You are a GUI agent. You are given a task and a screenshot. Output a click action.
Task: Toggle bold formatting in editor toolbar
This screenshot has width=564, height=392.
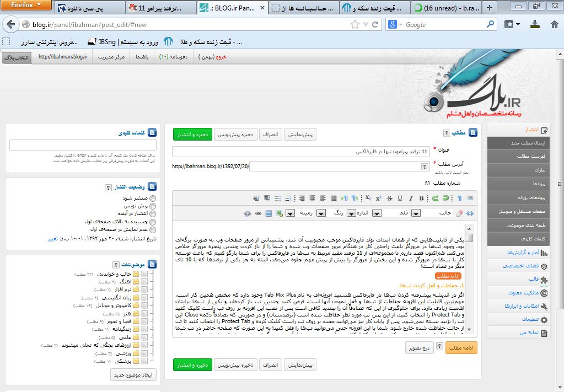click(x=421, y=198)
